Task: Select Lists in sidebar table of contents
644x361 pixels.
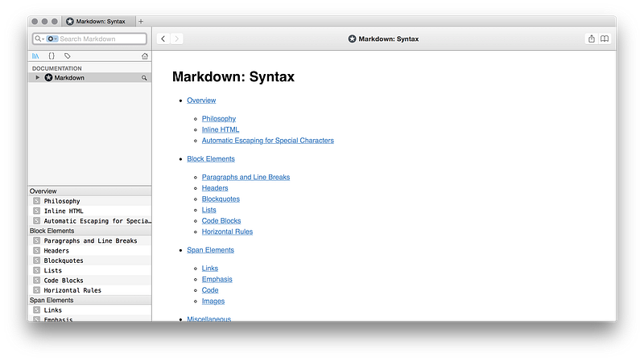Action: pos(89,270)
